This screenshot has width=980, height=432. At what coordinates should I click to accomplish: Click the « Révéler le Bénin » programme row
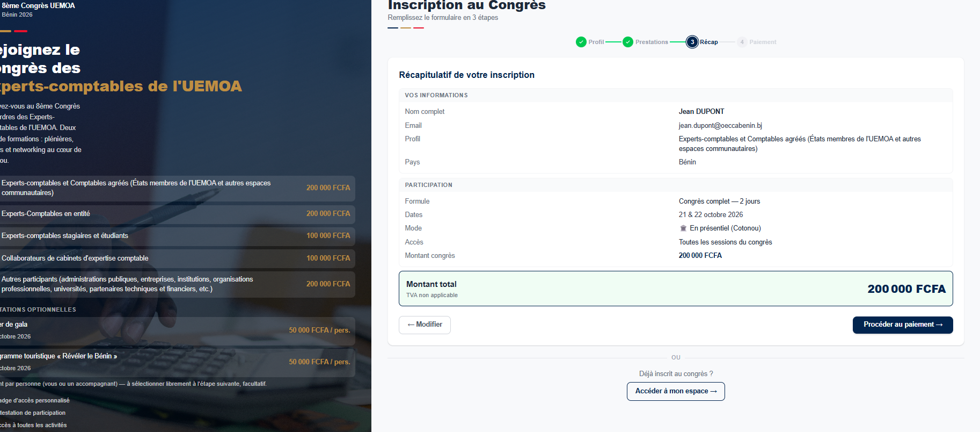178,362
